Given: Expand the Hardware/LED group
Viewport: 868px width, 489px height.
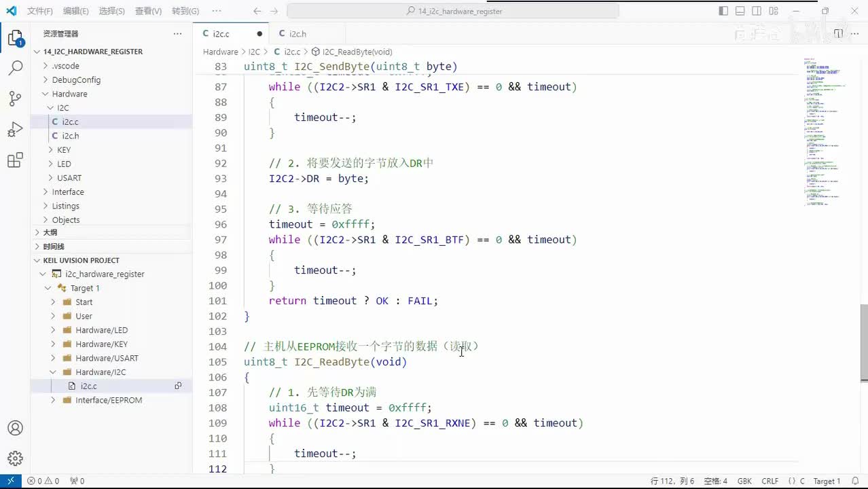Looking at the screenshot, I should [x=101, y=330].
